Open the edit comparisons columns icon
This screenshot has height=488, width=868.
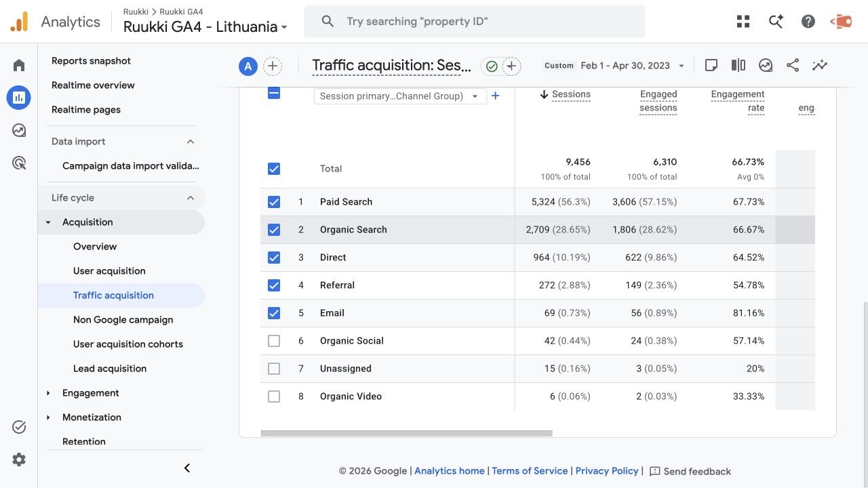(x=738, y=65)
